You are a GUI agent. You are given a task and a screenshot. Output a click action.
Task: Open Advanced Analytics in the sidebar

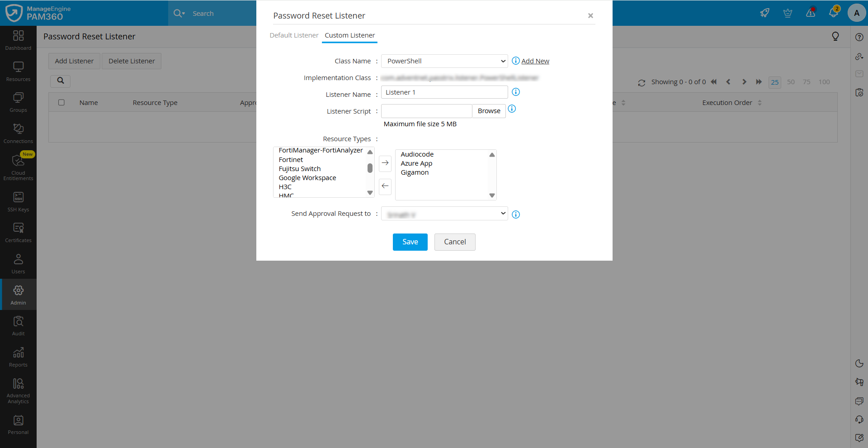coord(18,391)
